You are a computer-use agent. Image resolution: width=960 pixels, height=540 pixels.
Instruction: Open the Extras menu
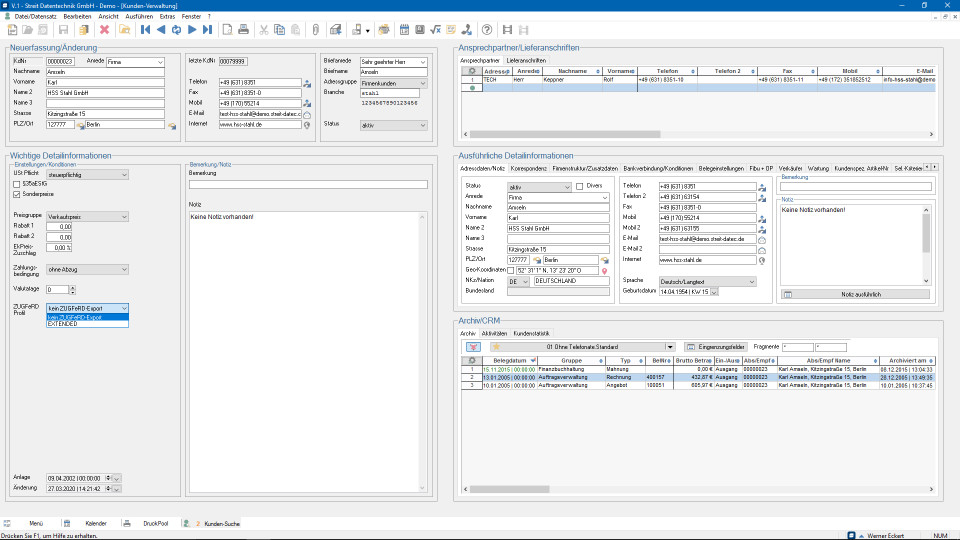[166, 16]
